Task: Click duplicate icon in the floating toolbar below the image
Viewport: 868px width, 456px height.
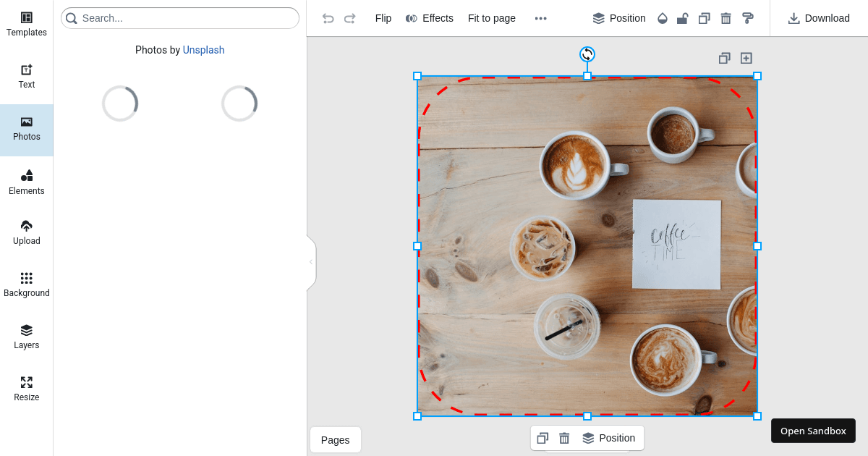Action: (543, 438)
